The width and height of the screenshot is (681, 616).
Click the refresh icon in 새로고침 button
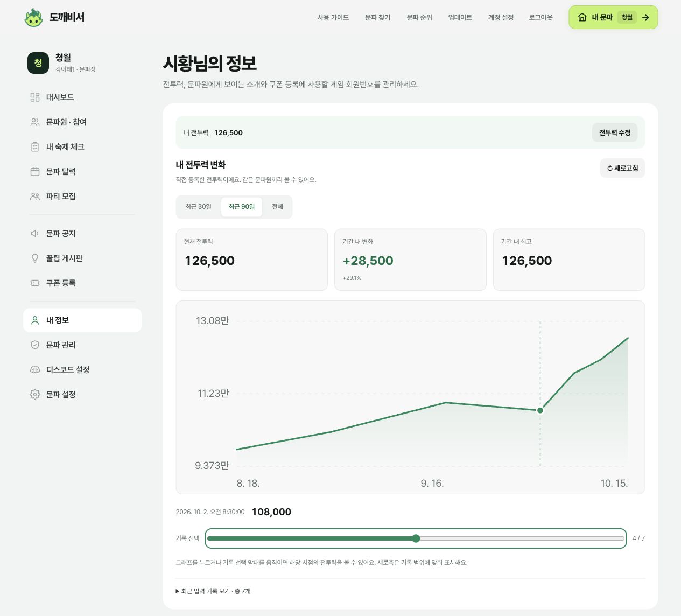[610, 168]
